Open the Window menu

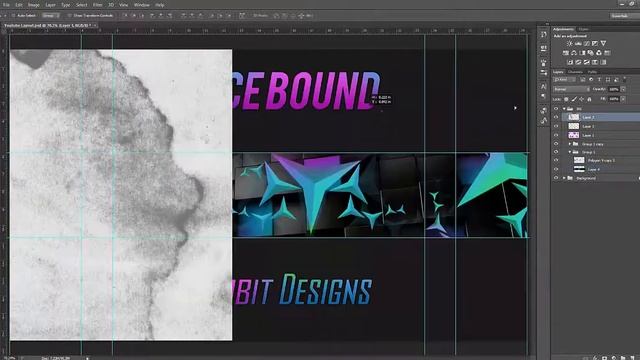[142, 5]
